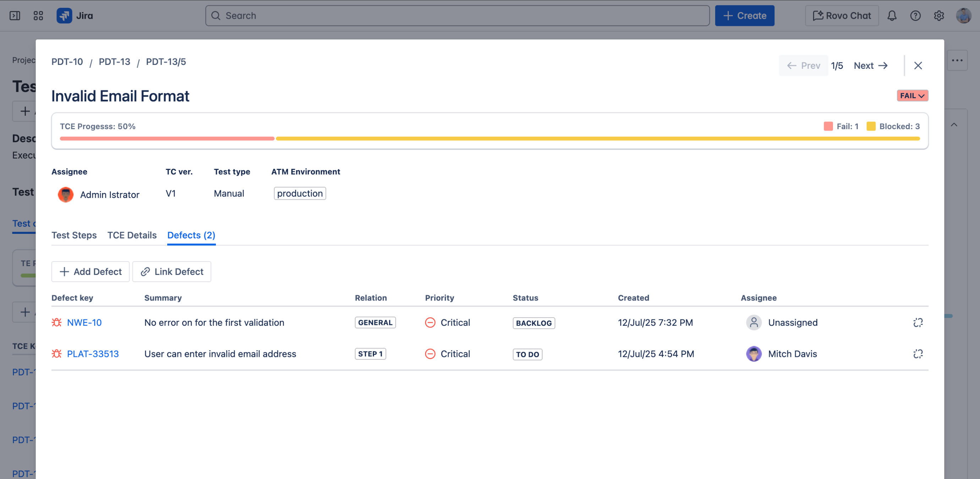Unlink the NWE-10 defect icon
980x479 pixels.
(918, 323)
